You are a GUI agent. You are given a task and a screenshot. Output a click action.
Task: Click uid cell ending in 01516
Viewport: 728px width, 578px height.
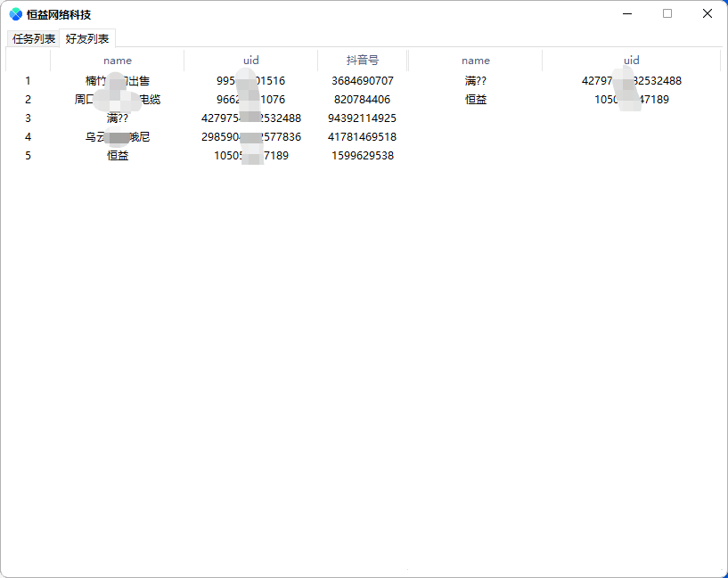250,81
